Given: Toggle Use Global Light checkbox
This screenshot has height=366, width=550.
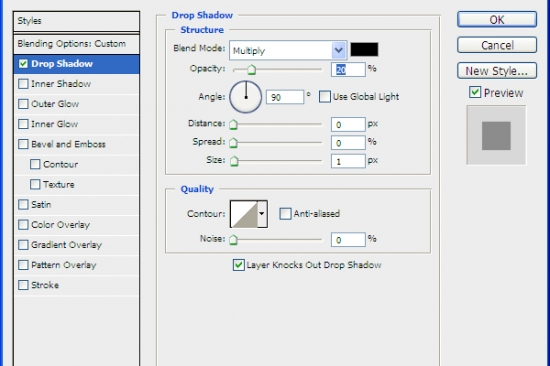Looking at the screenshot, I should click(x=325, y=97).
